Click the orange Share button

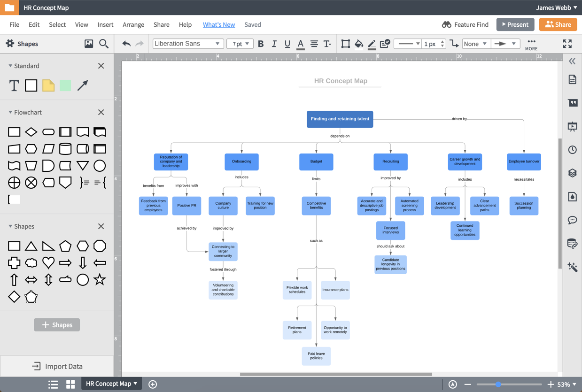558,24
